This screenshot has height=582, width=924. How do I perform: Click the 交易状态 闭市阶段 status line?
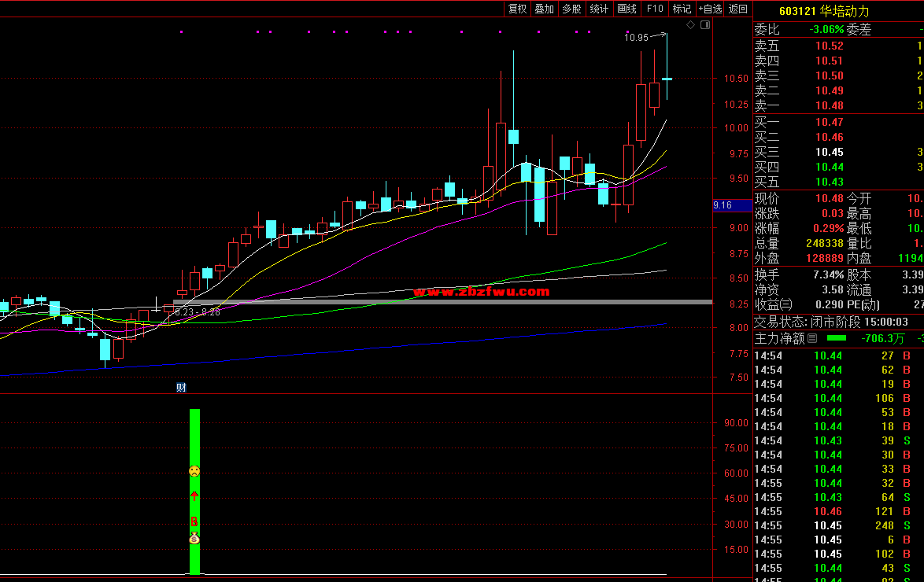[831, 322]
